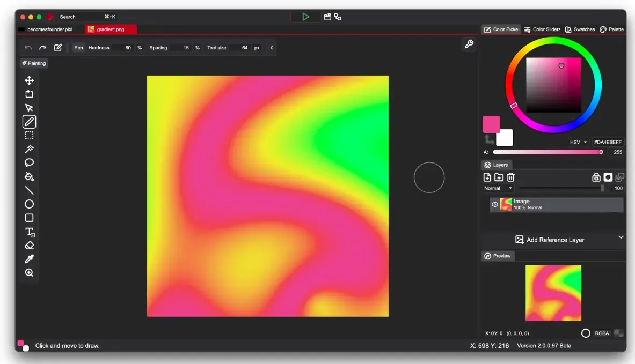The image size is (635, 364).
Task: Select the Eraser tool
Action: point(29,245)
